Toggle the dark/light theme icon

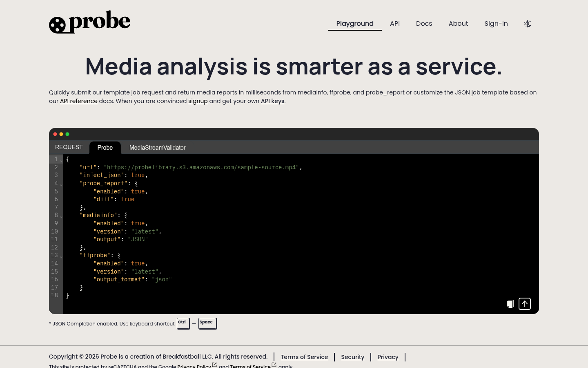(528, 24)
